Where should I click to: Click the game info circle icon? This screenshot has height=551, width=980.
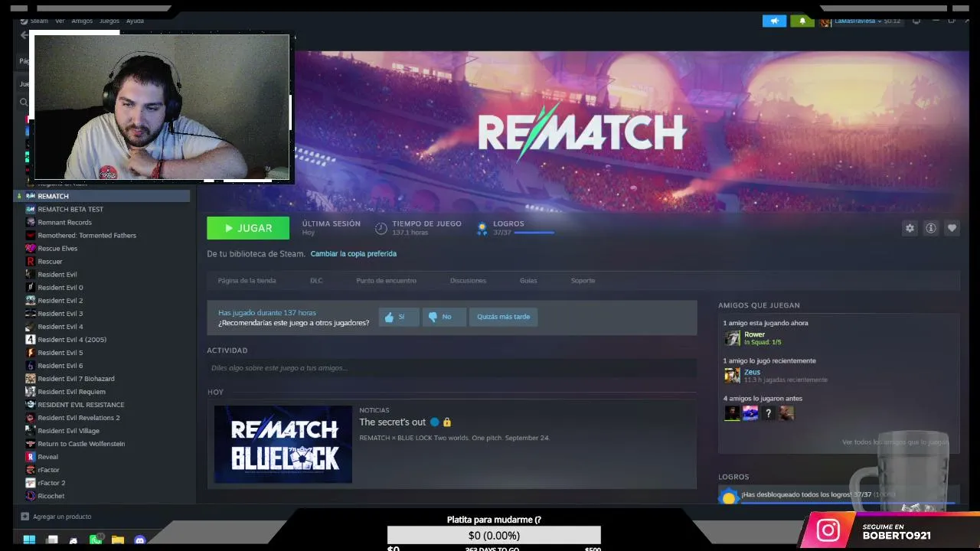click(931, 228)
